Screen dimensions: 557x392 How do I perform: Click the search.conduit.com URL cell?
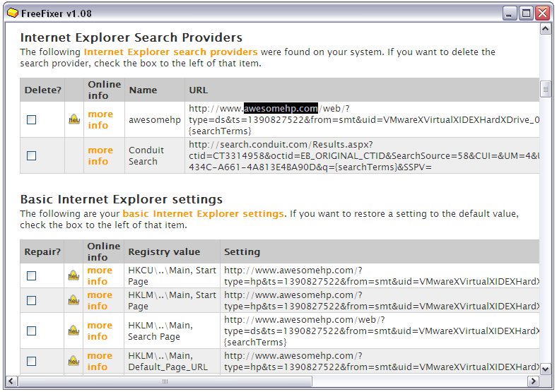[x=363, y=155]
